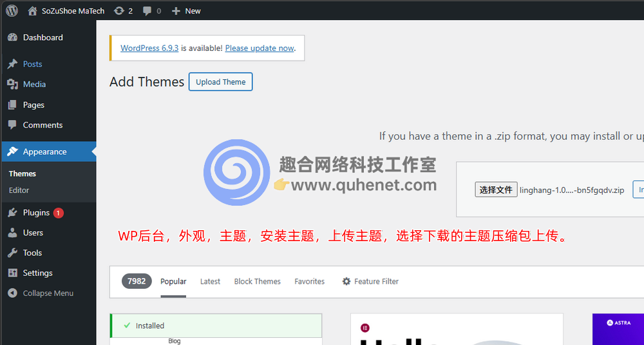This screenshot has width=644, height=345.
Task: Click the 选择文件 choose file button
Action: pos(496,190)
